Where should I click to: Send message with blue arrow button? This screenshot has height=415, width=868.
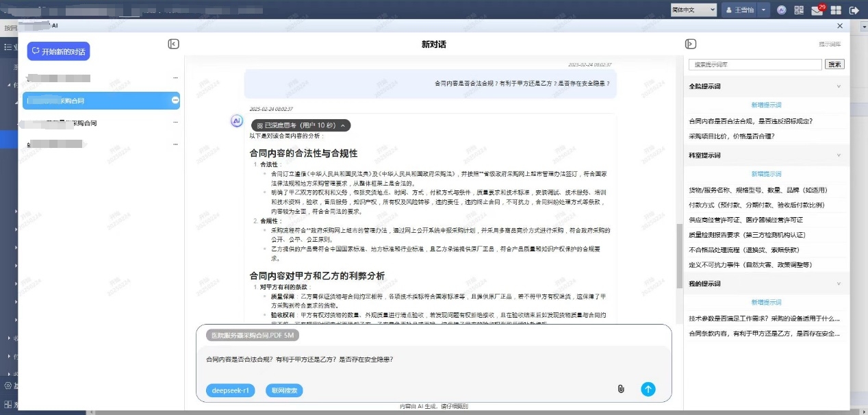(x=648, y=389)
